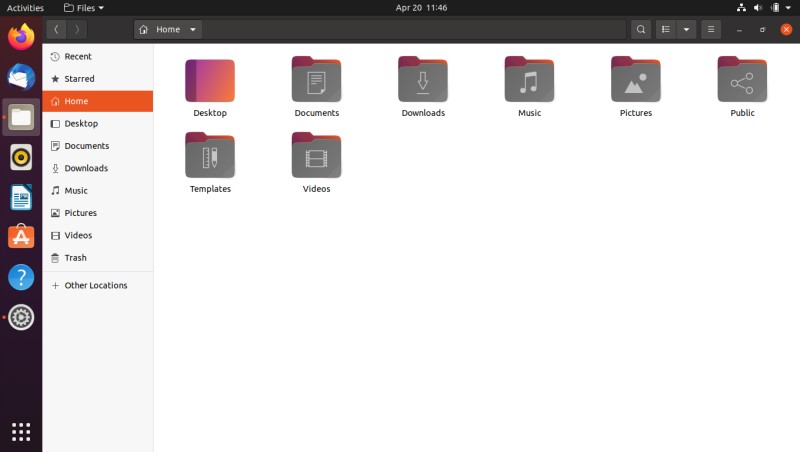Screen dimensions: 800x452
Task: Go back with the back arrow button
Action: pyautogui.click(x=56, y=30)
